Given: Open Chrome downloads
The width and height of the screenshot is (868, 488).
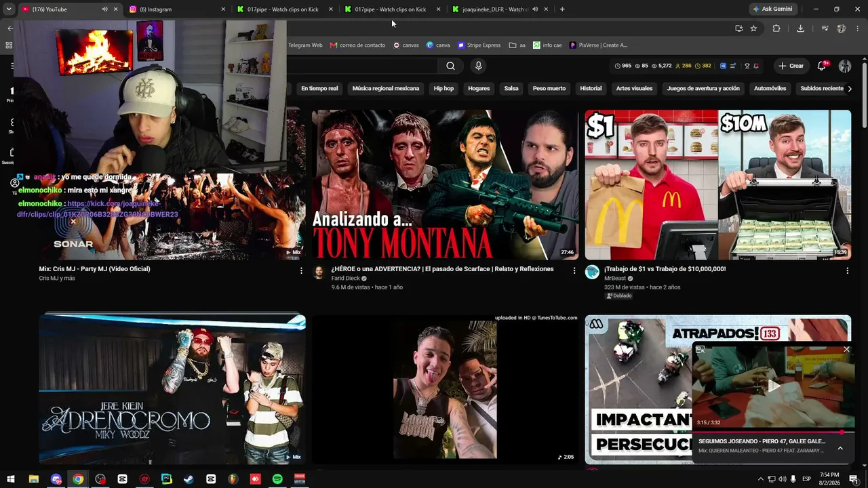Looking at the screenshot, I should click(800, 28).
